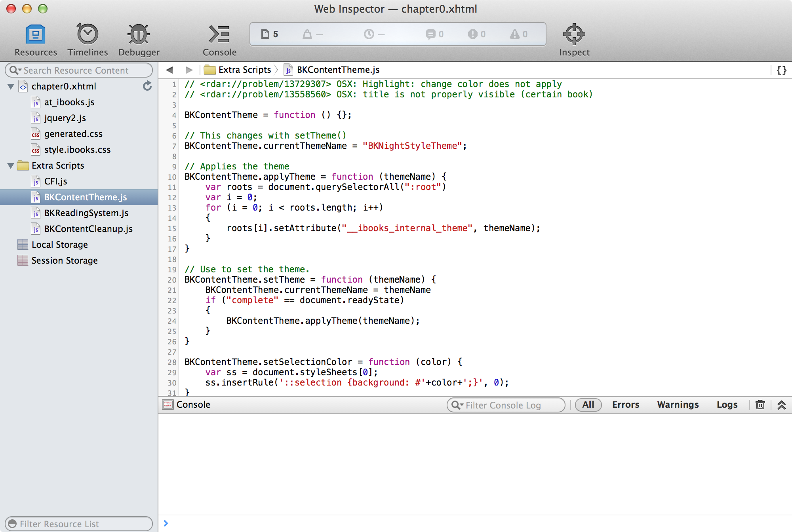The height and width of the screenshot is (532, 792).
Task: Switch to the Timelines panel
Action: 88,38
